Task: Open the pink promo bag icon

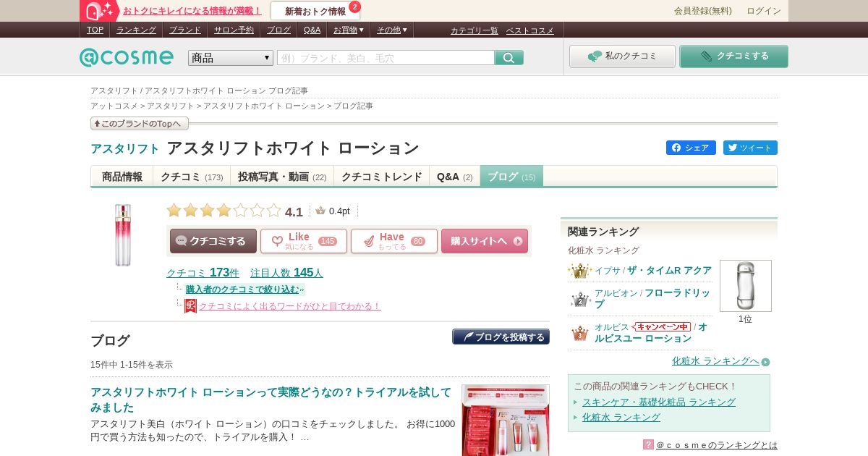Action: [x=100, y=11]
